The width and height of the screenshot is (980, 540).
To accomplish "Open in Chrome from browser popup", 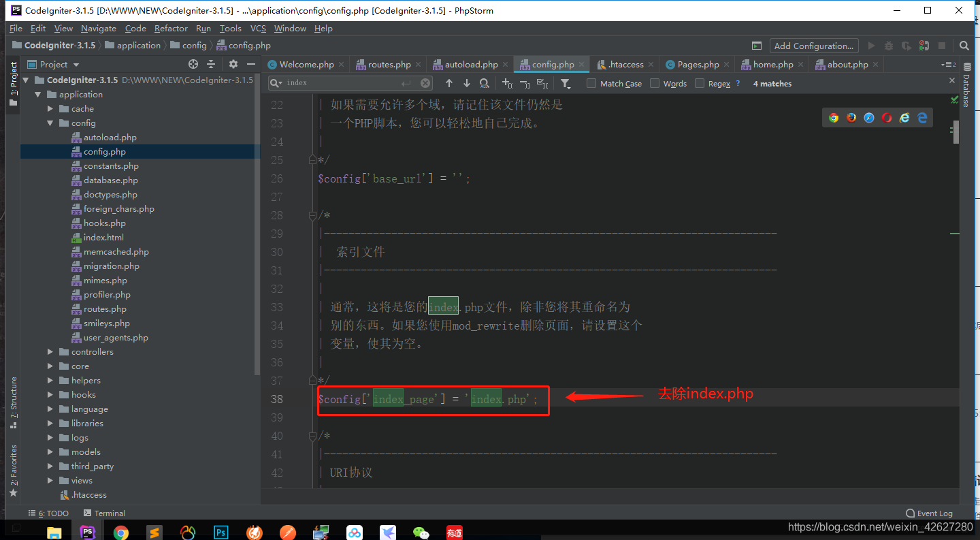I will pos(834,118).
